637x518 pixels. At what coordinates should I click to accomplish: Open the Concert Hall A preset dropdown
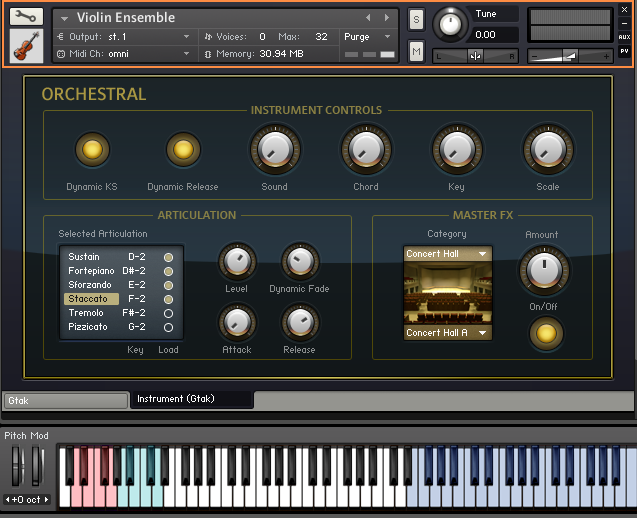tap(447, 332)
